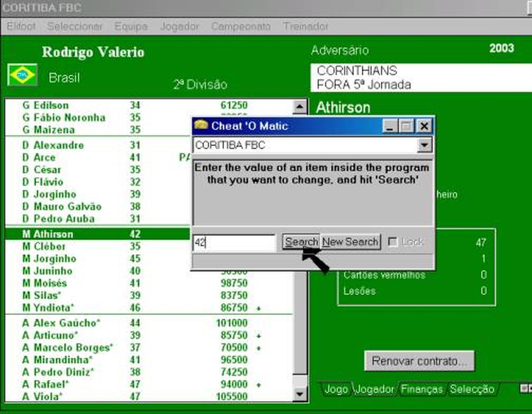Minimize the Cheat 'O Matic window

click(389, 126)
